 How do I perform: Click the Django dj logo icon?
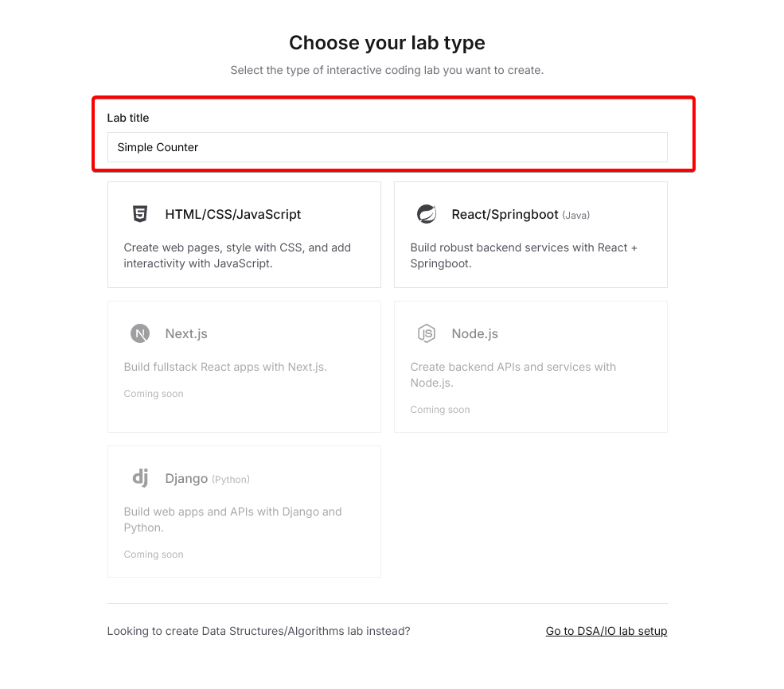pyautogui.click(x=140, y=478)
